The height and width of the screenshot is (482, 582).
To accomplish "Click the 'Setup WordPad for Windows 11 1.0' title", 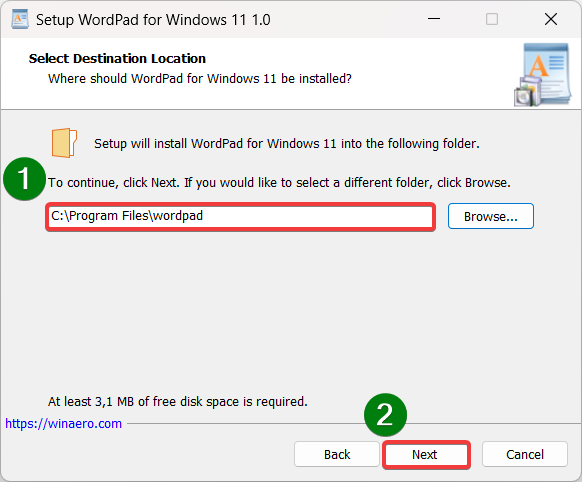I will pyautogui.click(x=153, y=20).
